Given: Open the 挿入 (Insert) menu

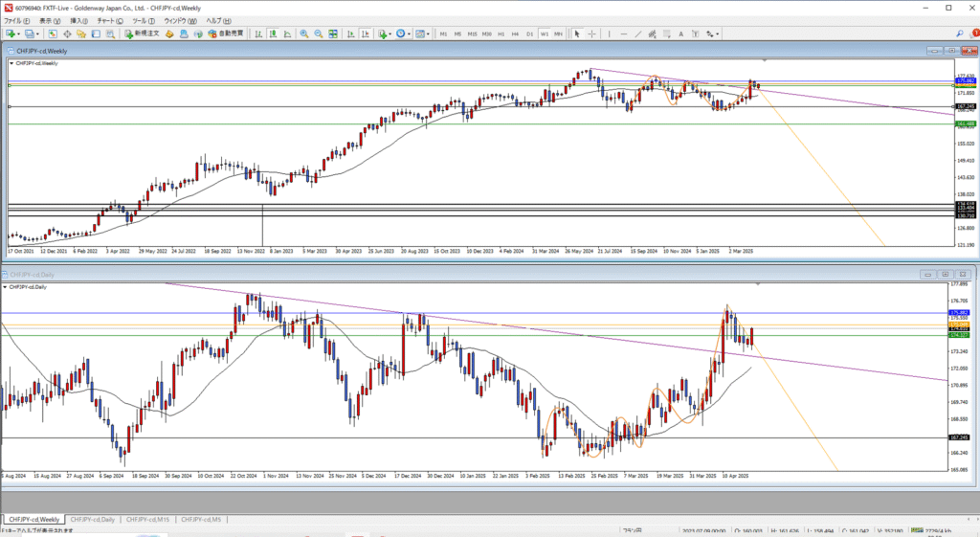Looking at the screenshot, I should click(78, 21).
